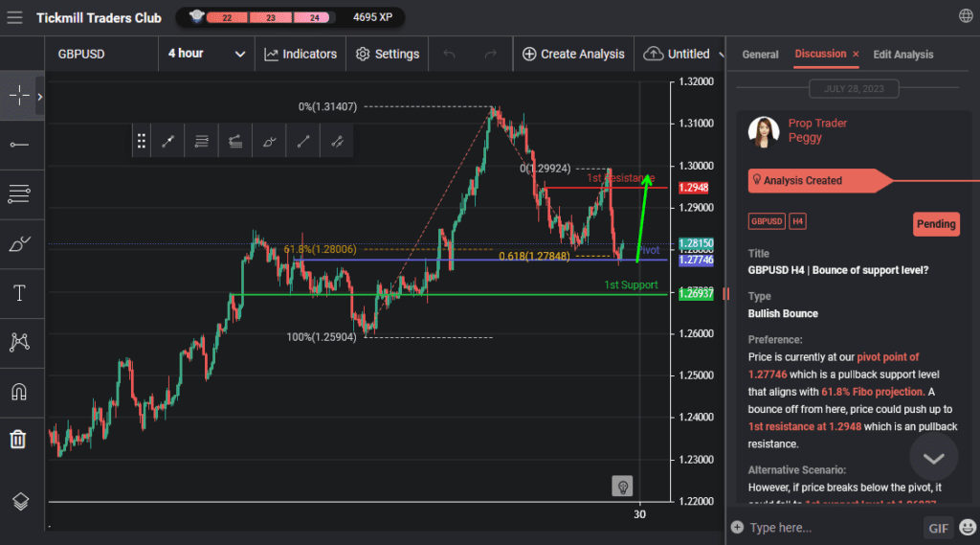Click the GBPUSD symbol field
The height and width of the screenshot is (545, 980).
101,54
